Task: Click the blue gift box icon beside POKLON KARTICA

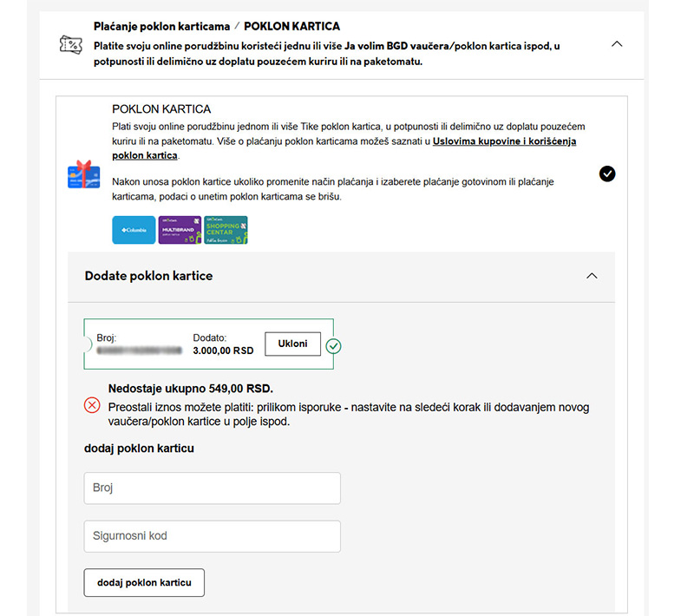Action: (x=83, y=174)
